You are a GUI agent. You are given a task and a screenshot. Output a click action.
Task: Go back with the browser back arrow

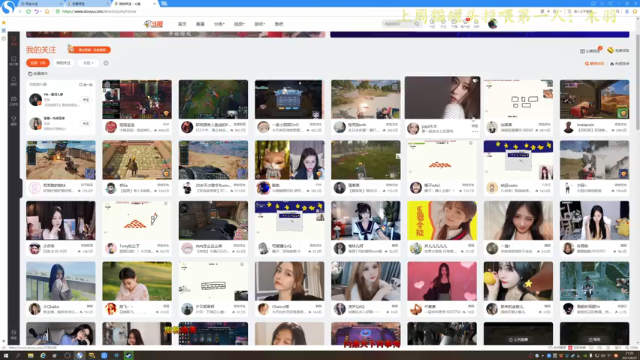(20, 11)
